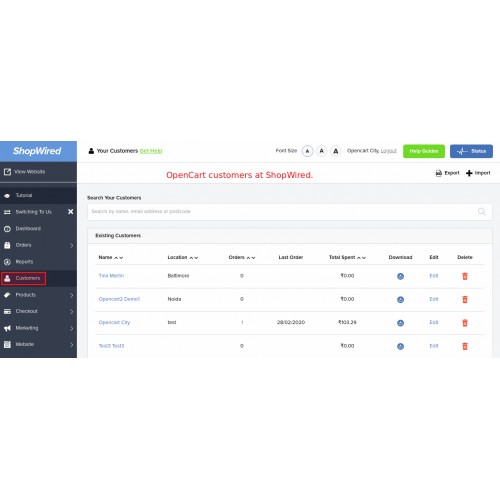Click the Logout link

(389, 151)
